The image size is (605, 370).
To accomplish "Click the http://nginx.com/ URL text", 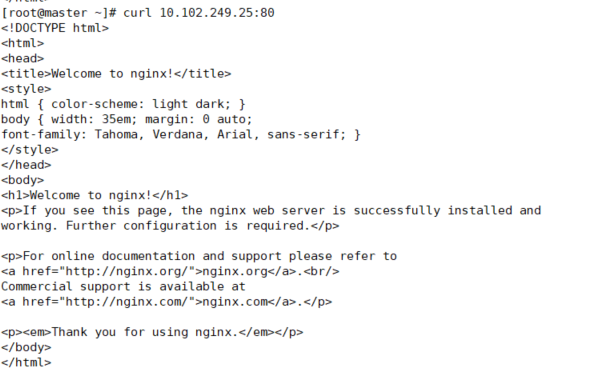I will [127, 302].
